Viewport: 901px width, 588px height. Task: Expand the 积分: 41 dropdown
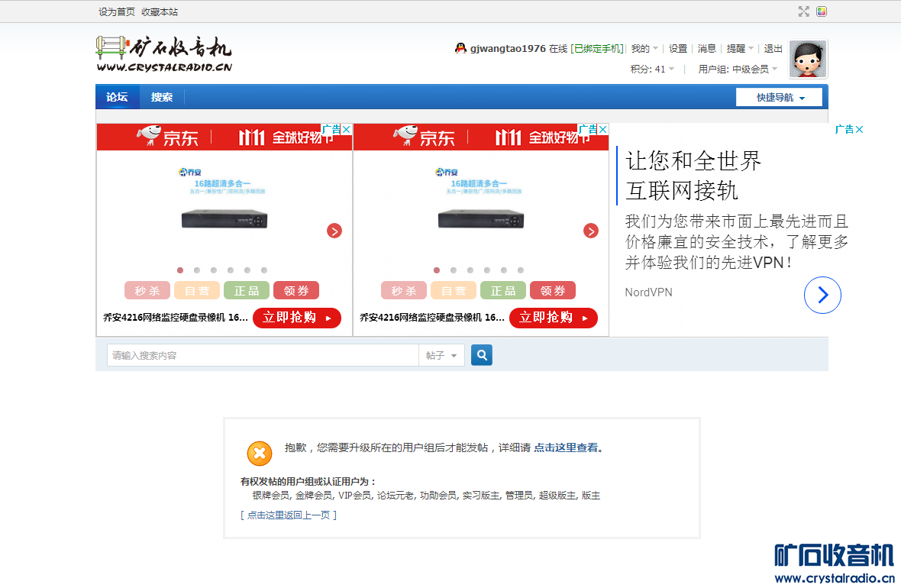[652, 69]
